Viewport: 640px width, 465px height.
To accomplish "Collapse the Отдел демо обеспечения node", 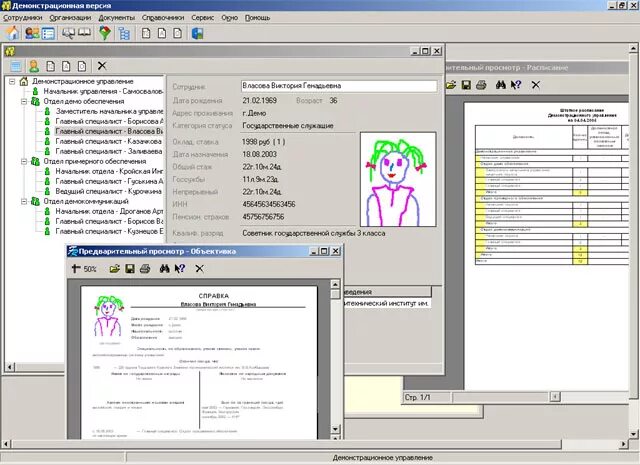I will [24, 101].
